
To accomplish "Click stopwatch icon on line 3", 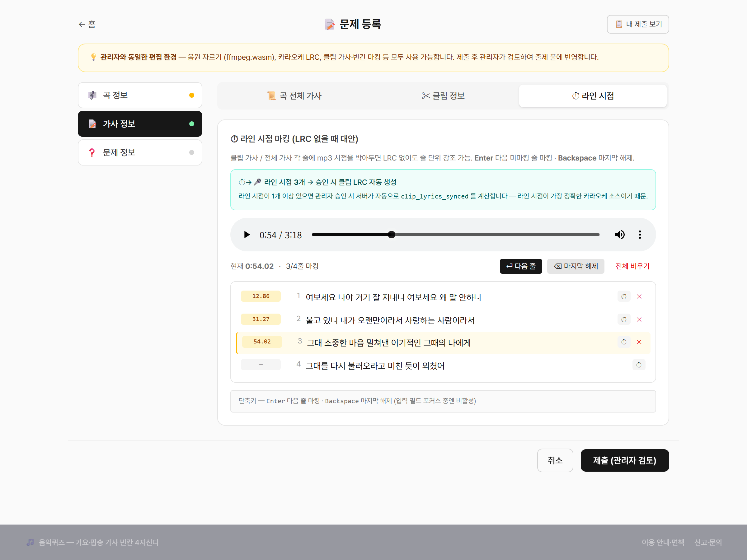I will click(x=624, y=342).
